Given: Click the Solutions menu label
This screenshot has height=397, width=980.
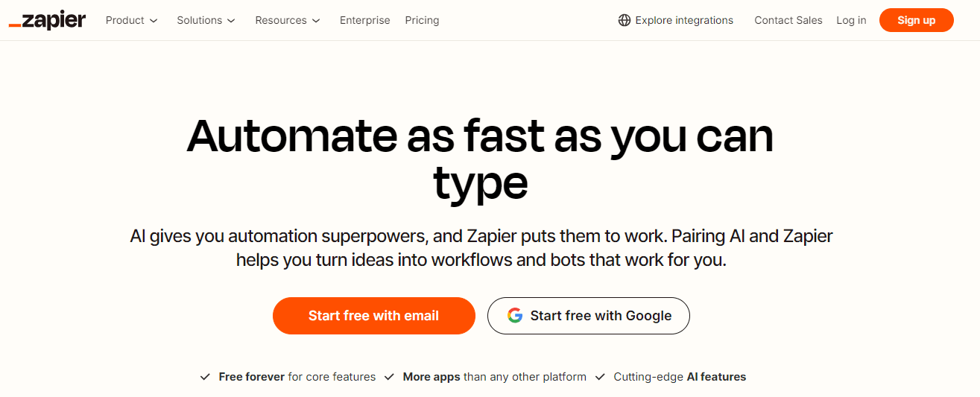Looking at the screenshot, I should point(199,20).
